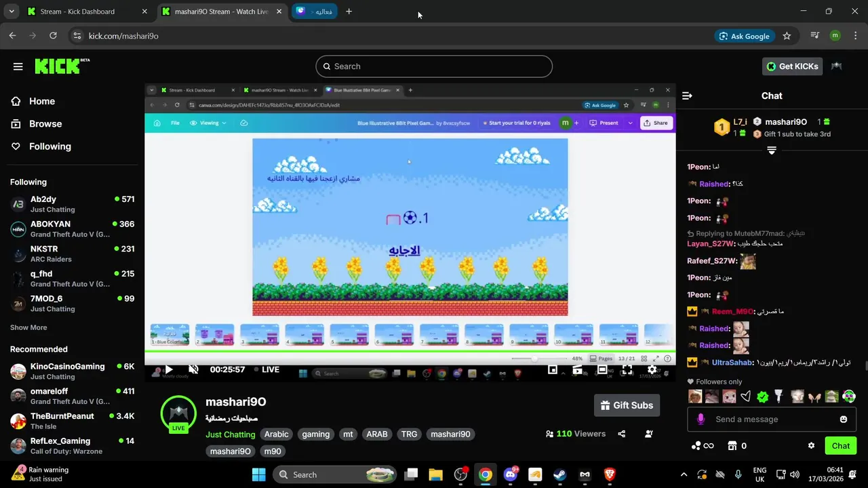The height and width of the screenshot is (488, 868).
Task: Expand Following list with Show More
Action: click(x=28, y=327)
